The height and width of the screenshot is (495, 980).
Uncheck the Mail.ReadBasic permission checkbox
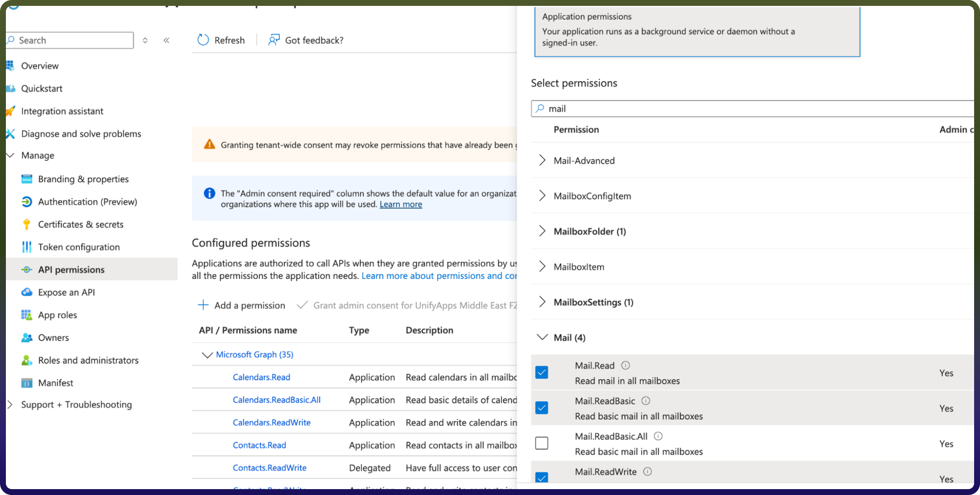(x=542, y=408)
